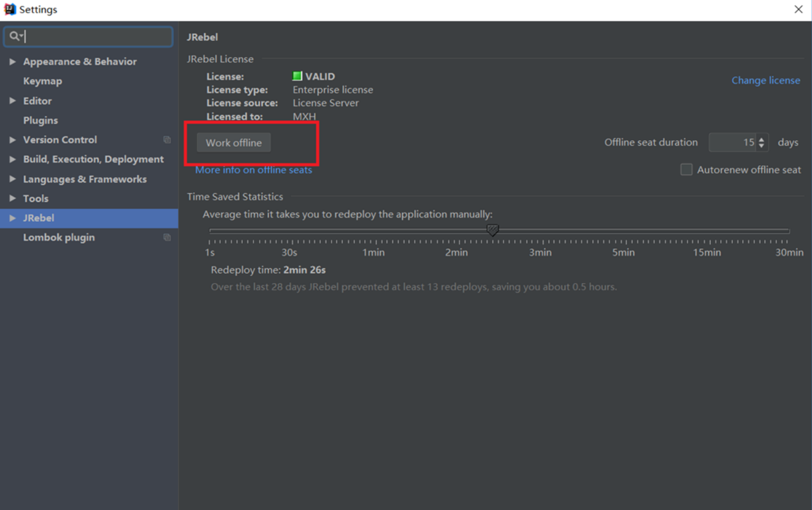Click into the Settings search field
The height and width of the screenshot is (510, 812).
pyautogui.click(x=89, y=36)
